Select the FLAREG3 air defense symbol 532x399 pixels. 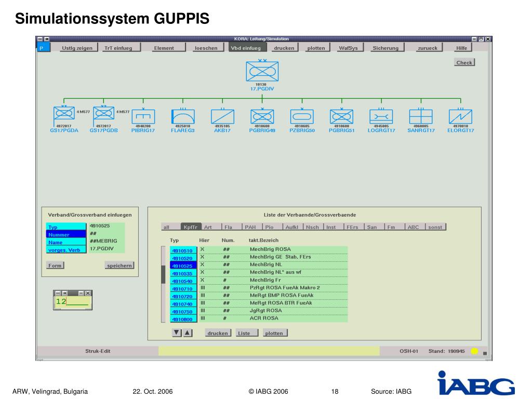pos(183,116)
